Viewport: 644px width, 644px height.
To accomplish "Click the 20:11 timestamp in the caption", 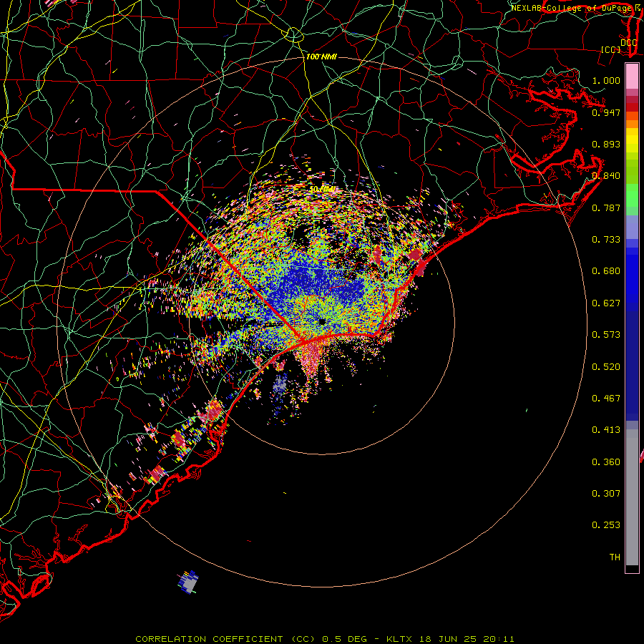I will 499,639.
